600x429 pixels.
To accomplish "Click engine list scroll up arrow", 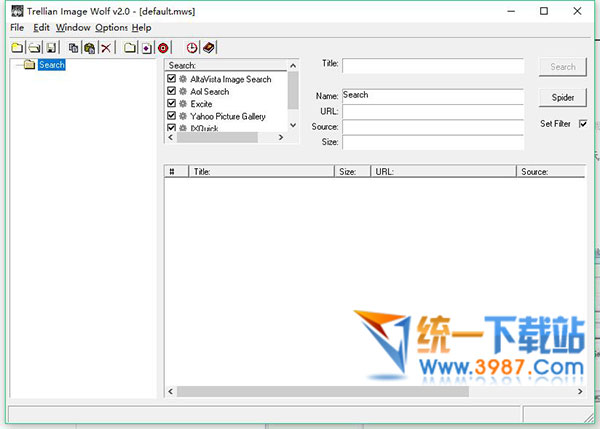I will coord(293,65).
